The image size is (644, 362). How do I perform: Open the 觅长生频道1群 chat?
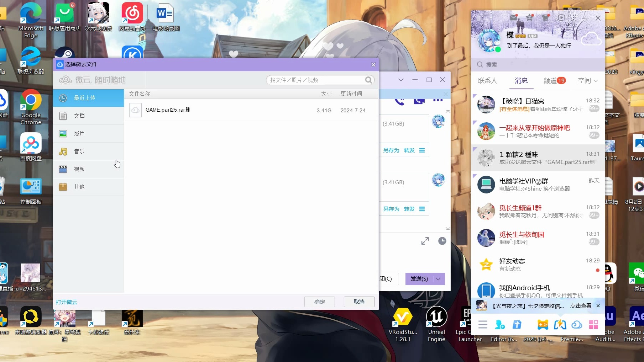tap(538, 211)
